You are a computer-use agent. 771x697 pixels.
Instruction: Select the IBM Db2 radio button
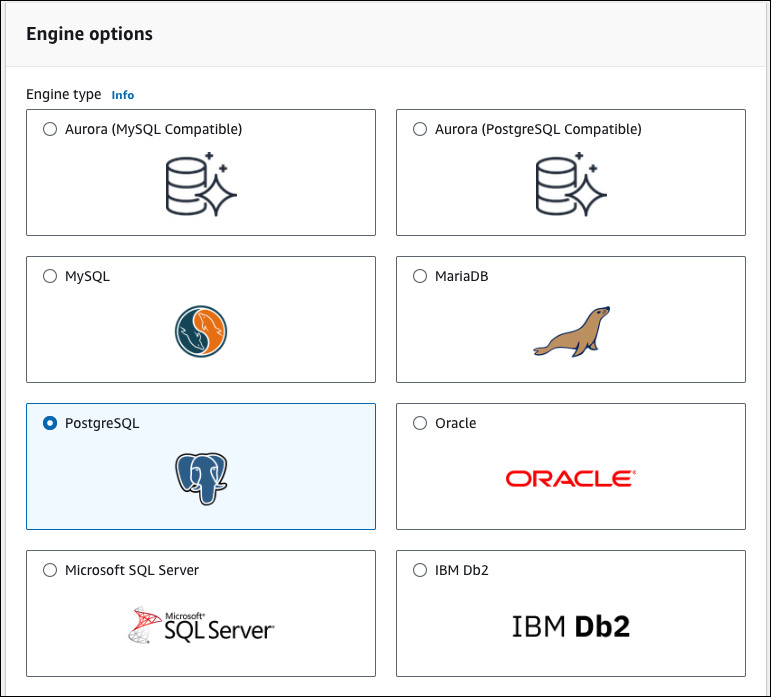tap(420, 570)
